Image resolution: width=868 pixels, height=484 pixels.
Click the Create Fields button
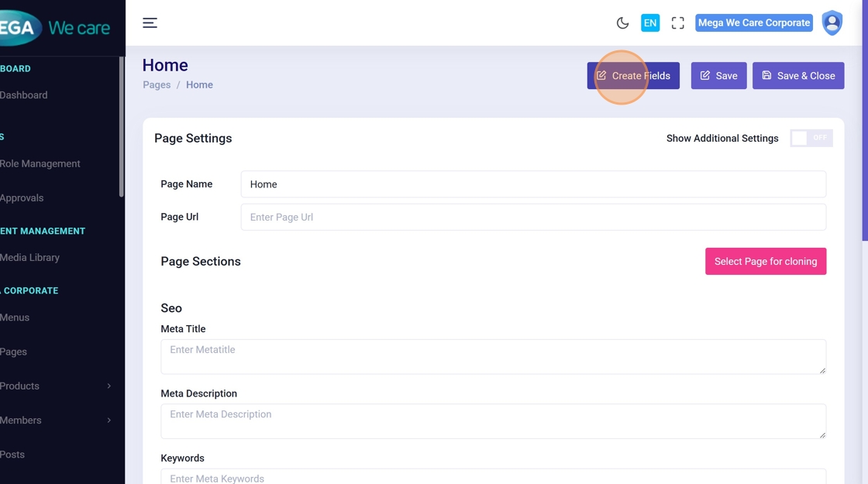point(633,76)
